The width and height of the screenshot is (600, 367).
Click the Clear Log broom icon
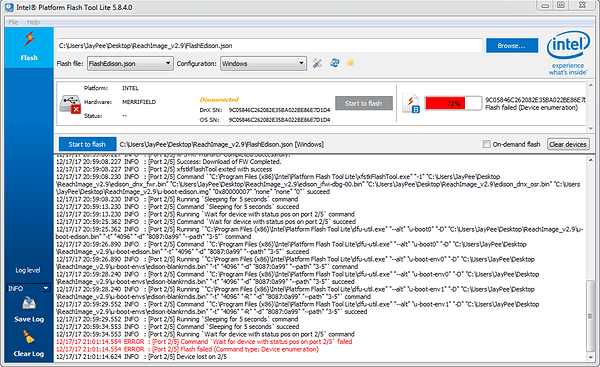pos(29,337)
